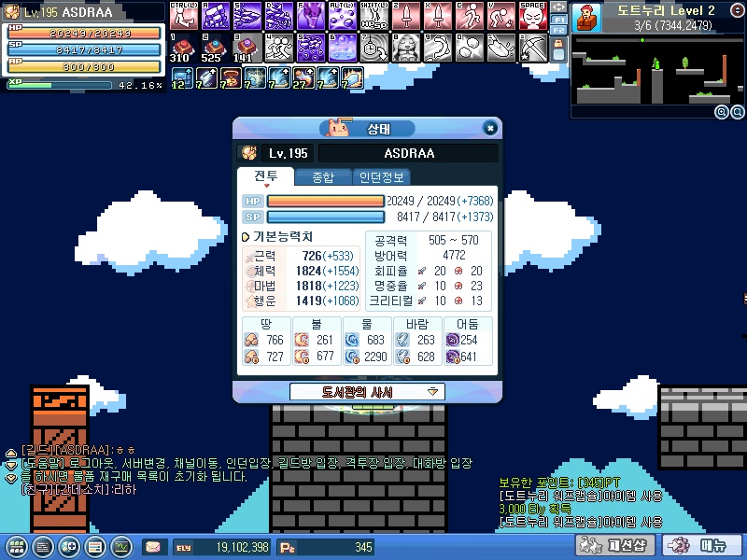
Task: Click the first chat log down arrow
Action: coord(11,464)
